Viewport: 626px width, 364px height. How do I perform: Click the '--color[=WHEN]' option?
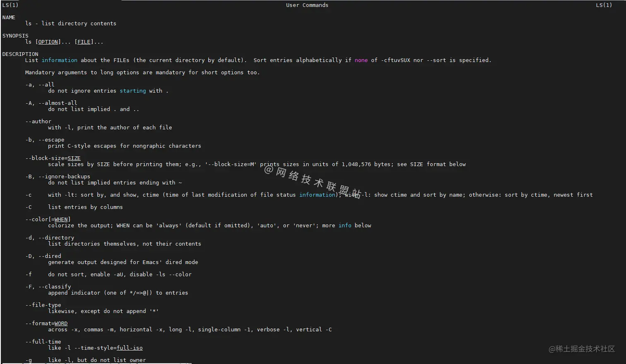click(48, 219)
